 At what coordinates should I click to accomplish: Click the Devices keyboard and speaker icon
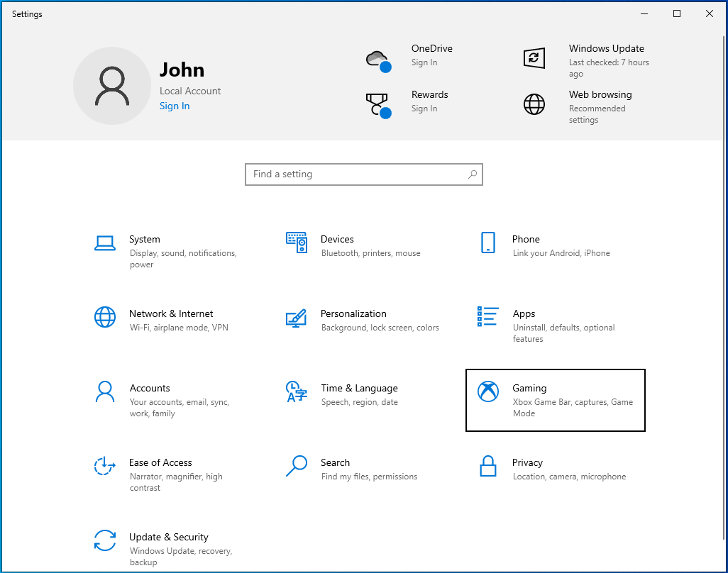click(x=297, y=243)
